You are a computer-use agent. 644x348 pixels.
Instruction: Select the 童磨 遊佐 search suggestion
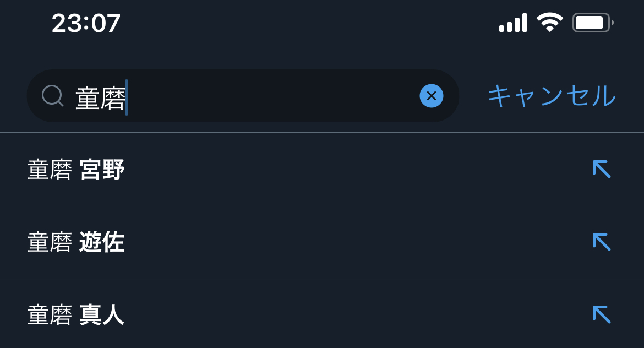275,242
